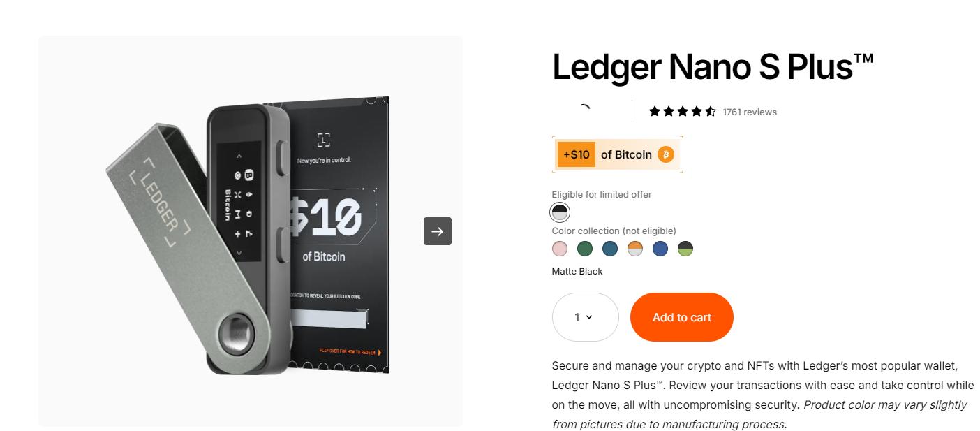Choose the pastel pink color swatch
This screenshot has width=980, height=431.
pyautogui.click(x=560, y=249)
